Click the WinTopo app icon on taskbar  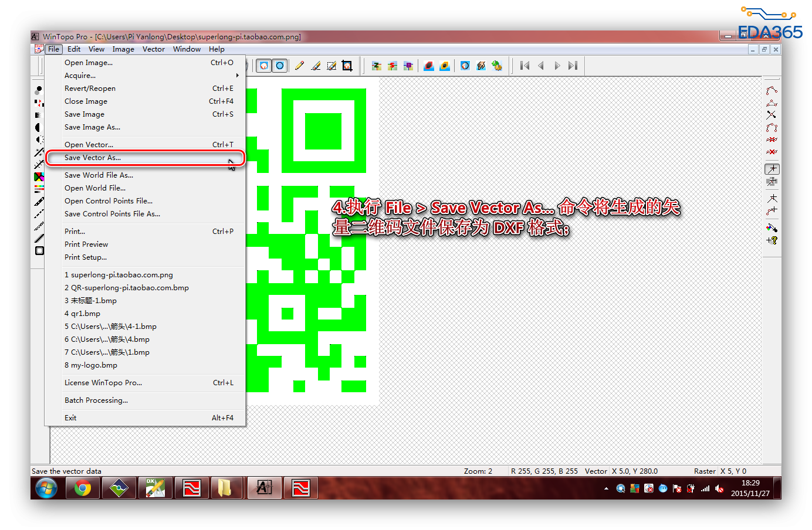[x=265, y=488]
